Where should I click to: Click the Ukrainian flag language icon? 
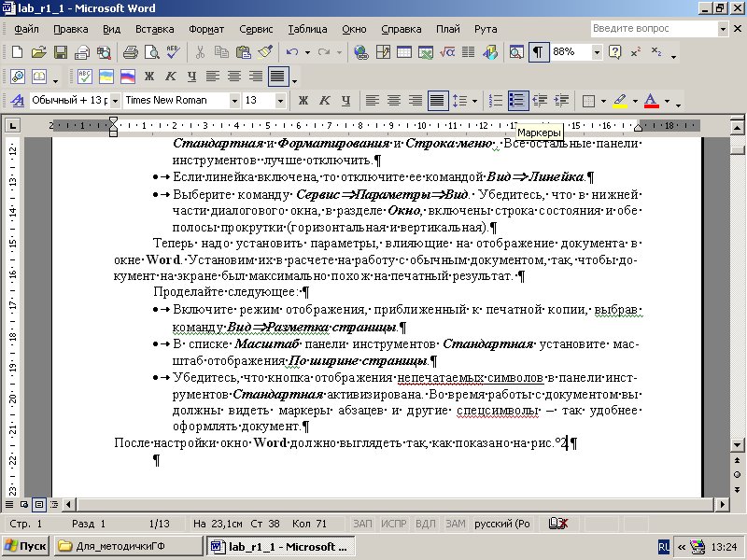tap(106, 77)
